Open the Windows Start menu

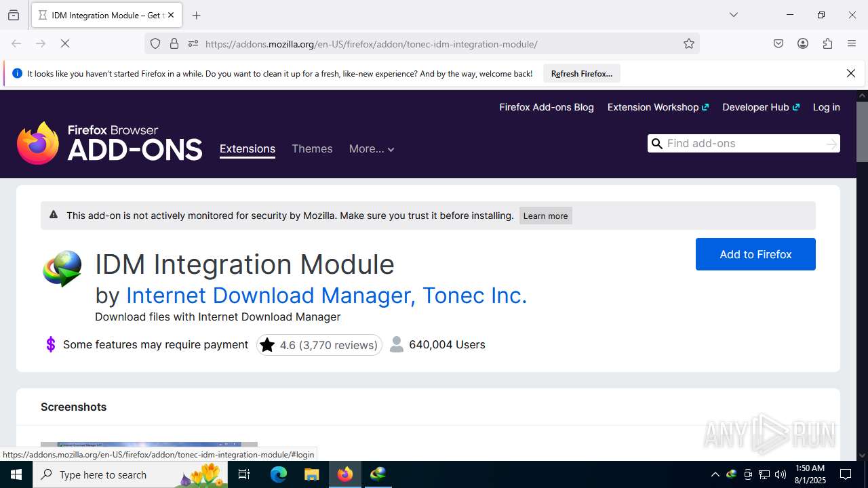click(x=16, y=474)
